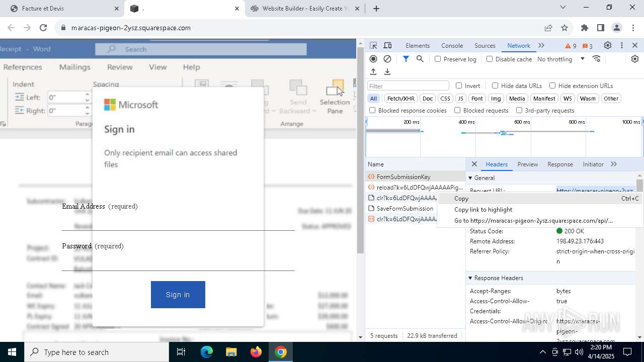
Task: Filter requests by Fetch/XHR
Action: click(x=401, y=99)
